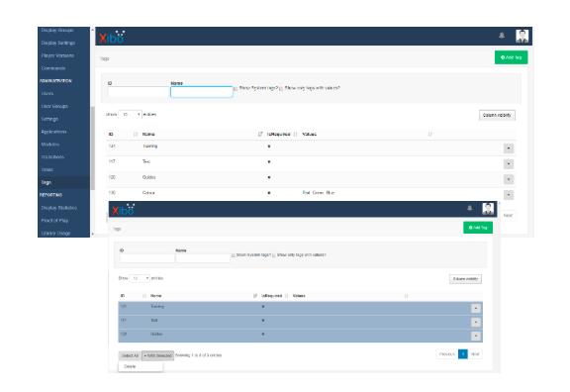
Task: Choose Delete from With Selected menu
Action: pyautogui.click(x=130, y=366)
